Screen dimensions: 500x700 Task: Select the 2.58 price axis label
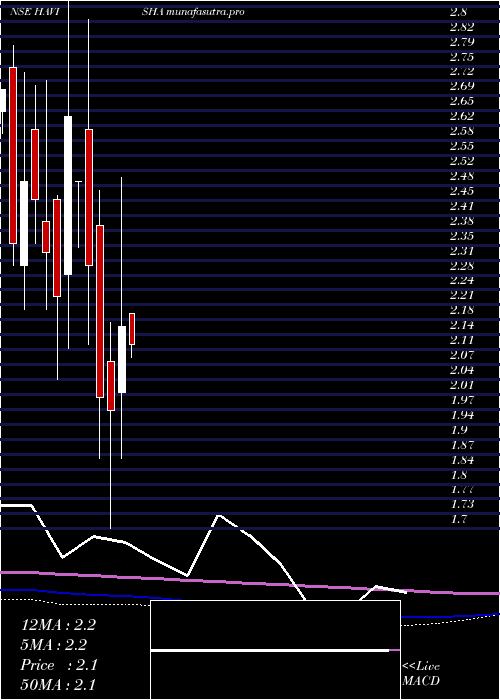(462, 131)
